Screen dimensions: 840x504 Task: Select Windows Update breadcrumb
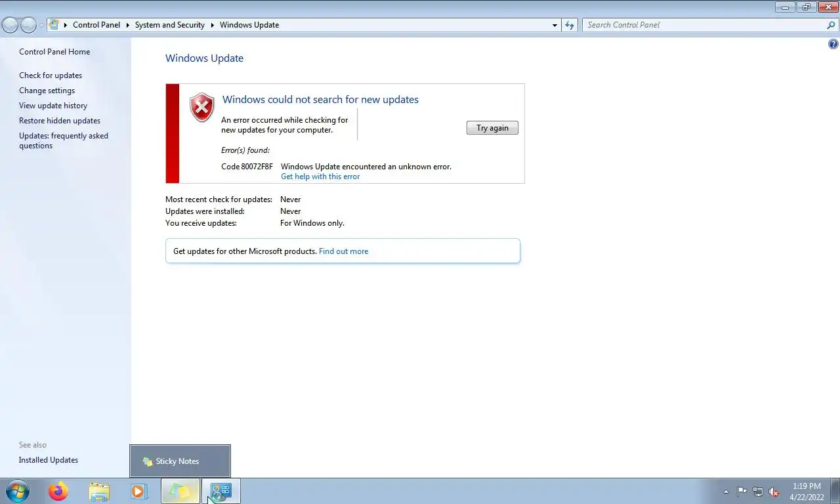tap(249, 25)
